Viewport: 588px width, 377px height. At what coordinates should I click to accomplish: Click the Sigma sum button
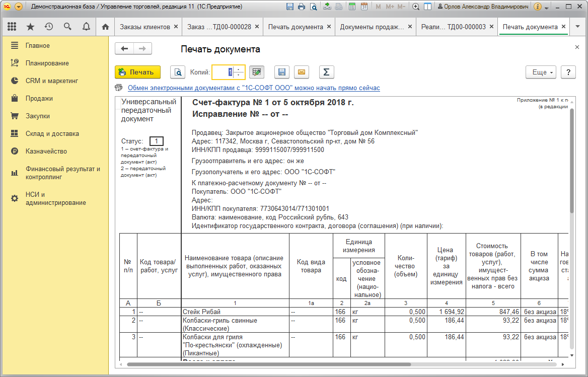point(326,72)
